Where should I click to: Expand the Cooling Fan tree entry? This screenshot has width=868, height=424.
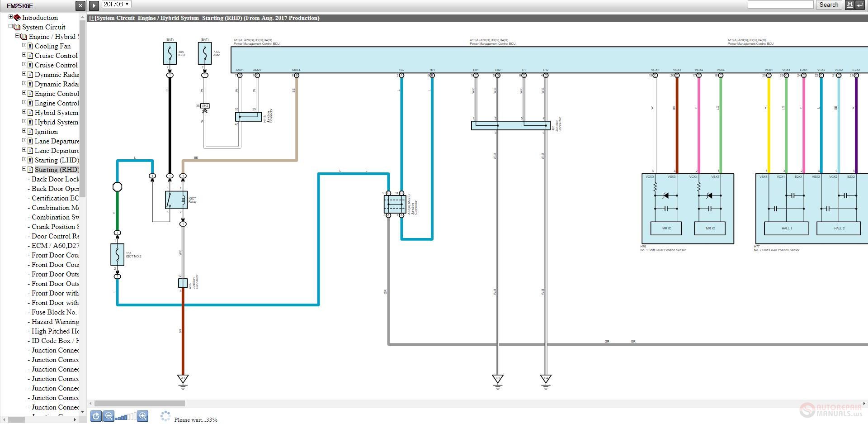tap(24, 45)
